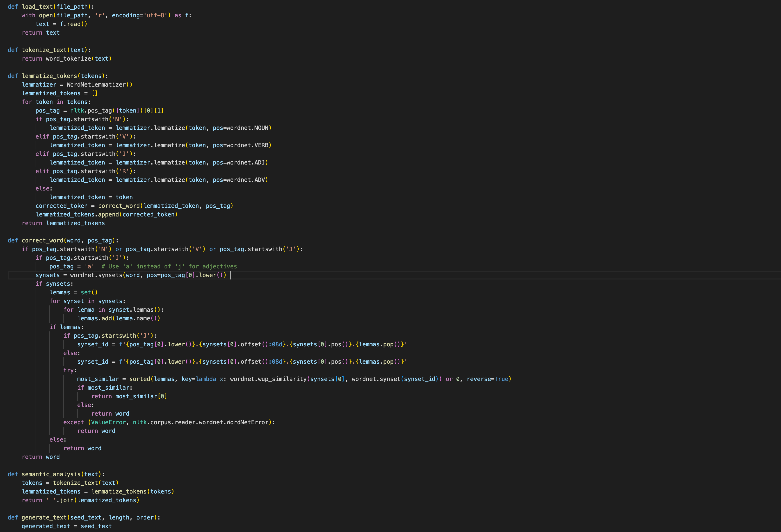This screenshot has width=781, height=532.
Task: Click 'for lemma in synset.lemmas():' line
Action: (x=114, y=310)
